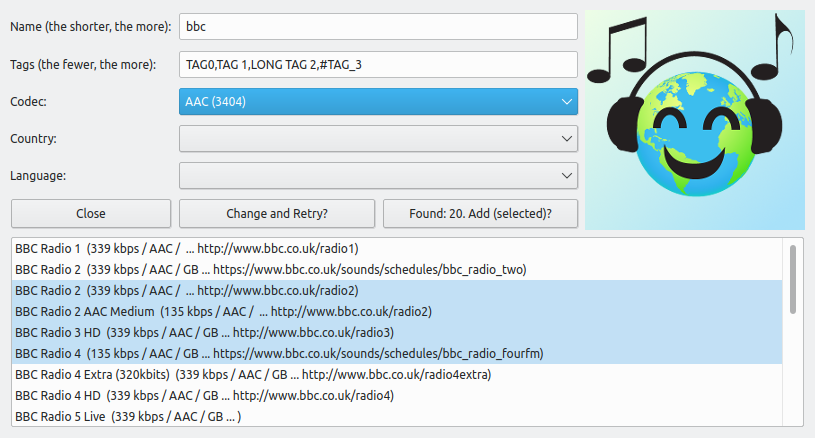Select BBC Radio 2 radio2 339 kbps row
Screen dimensions: 815x438
pos(397,290)
